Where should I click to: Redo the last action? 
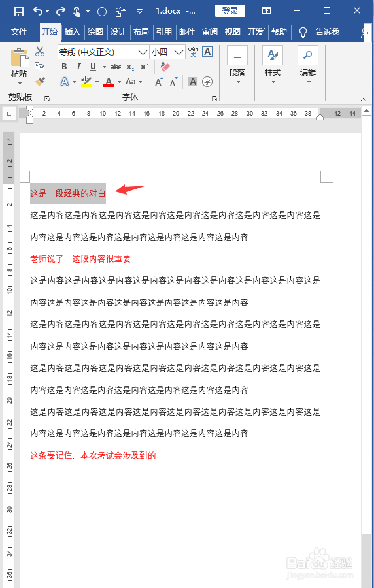pos(61,11)
